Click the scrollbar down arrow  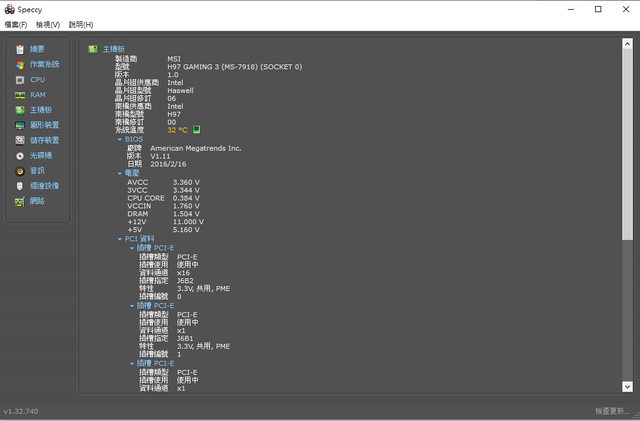click(x=627, y=386)
